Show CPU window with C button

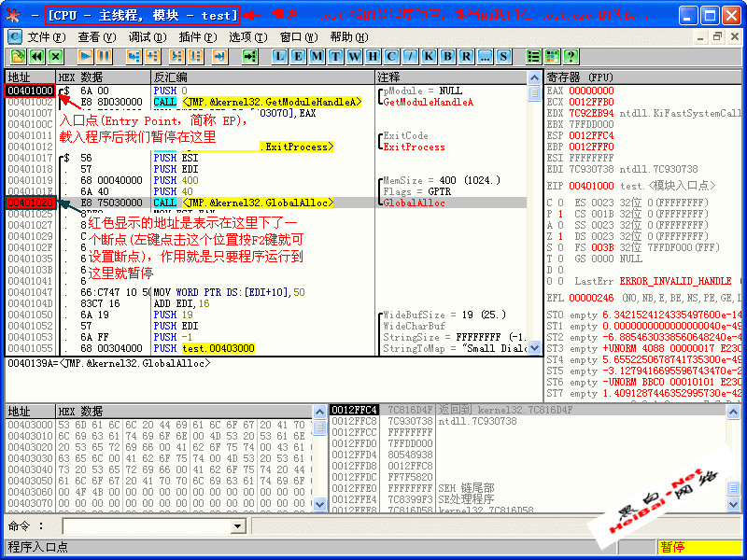coord(391,57)
